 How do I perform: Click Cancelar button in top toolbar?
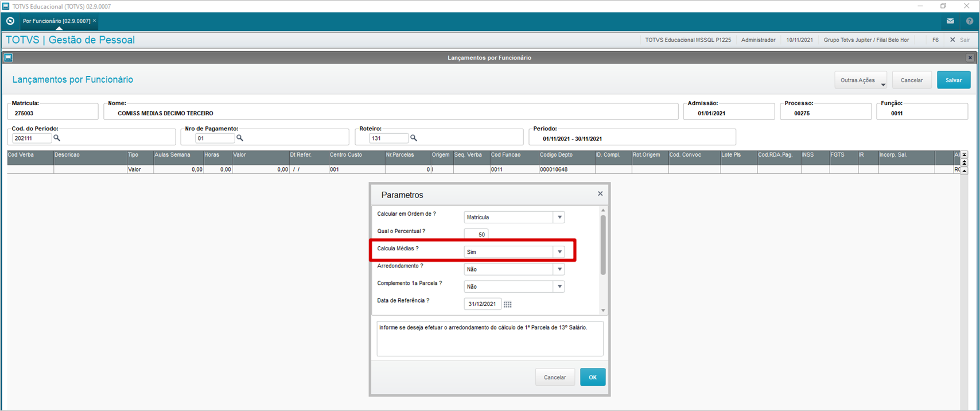tap(912, 80)
